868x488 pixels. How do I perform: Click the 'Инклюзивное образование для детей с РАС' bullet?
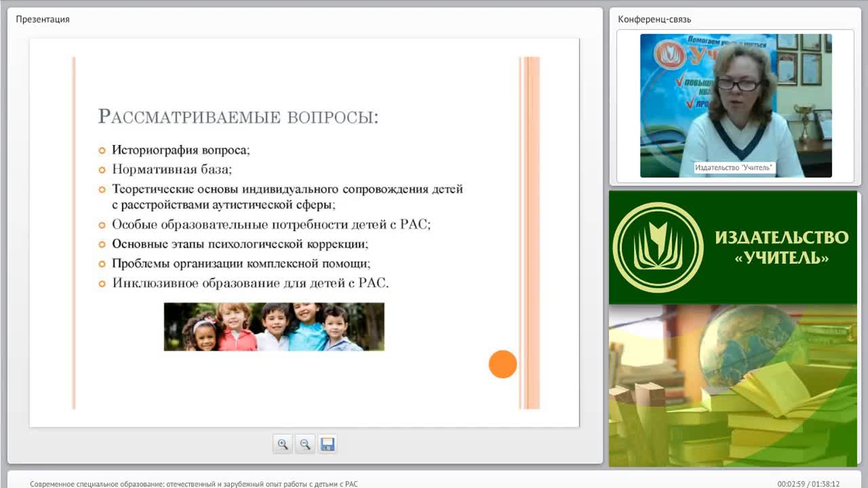pos(250,283)
